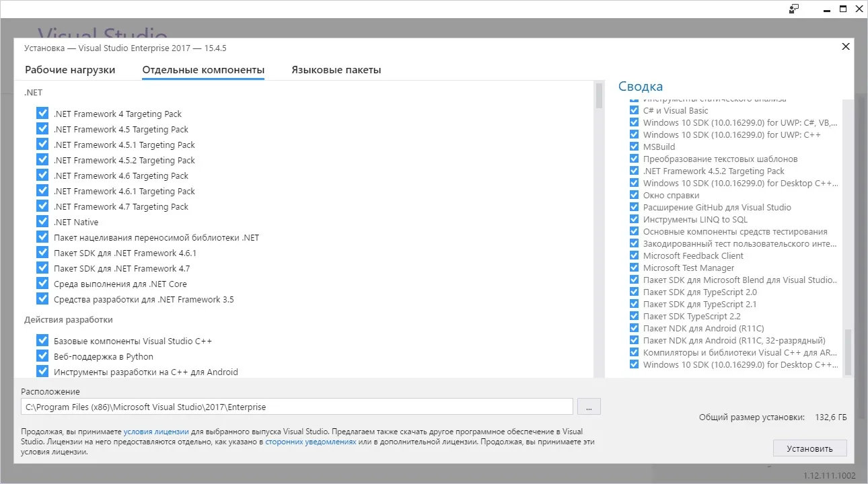Toggle Windows 10 SDK for UWP: C#, VB in summary
The height and width of the screenshot is (484, 868).
pyautogui.click(x=634, y=122)
